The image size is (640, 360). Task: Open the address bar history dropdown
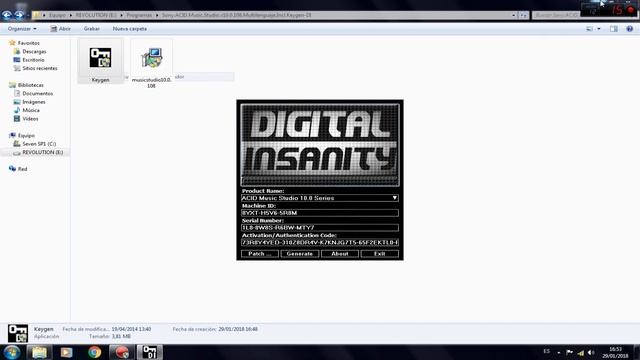click(x=513, y=15)
